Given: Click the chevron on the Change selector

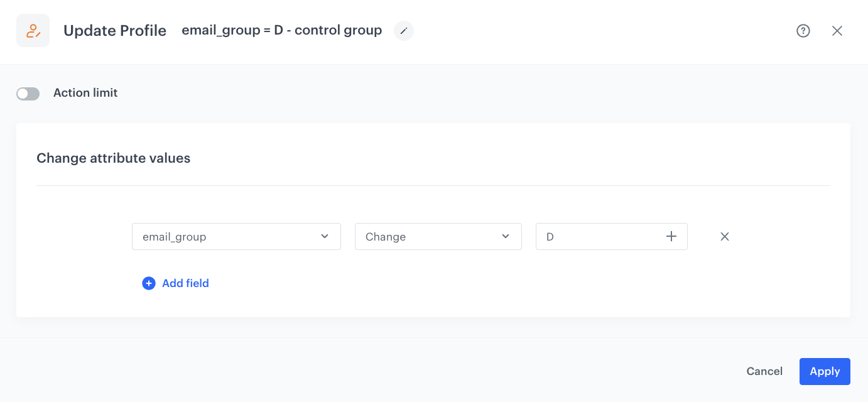Looking at the screenshot, I should click(505, 236).
